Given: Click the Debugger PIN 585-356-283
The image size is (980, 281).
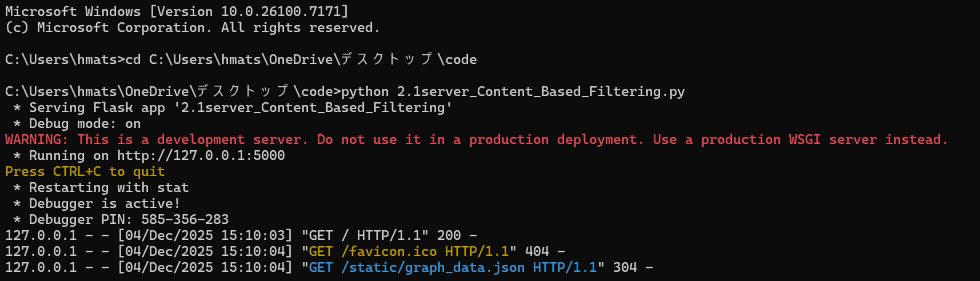Looking at the screenshot, I should [185, 220].
